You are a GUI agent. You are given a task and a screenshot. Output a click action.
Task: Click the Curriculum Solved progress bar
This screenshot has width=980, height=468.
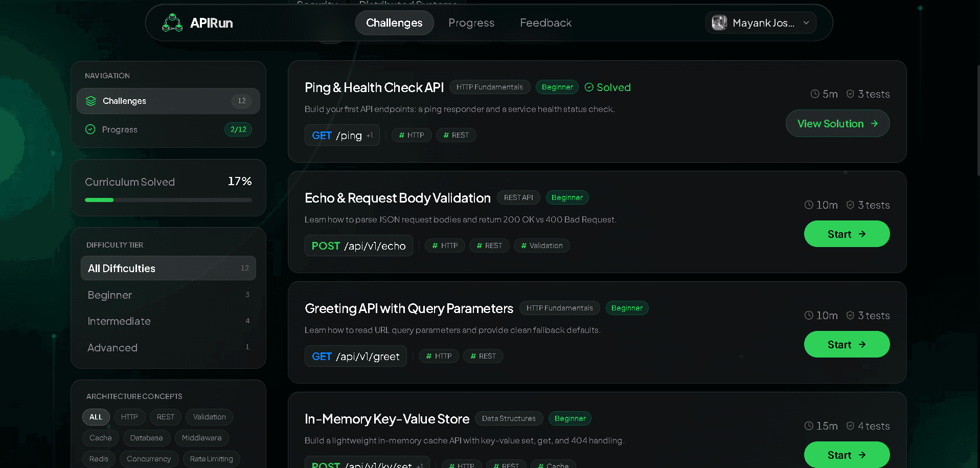pos(168,200)
